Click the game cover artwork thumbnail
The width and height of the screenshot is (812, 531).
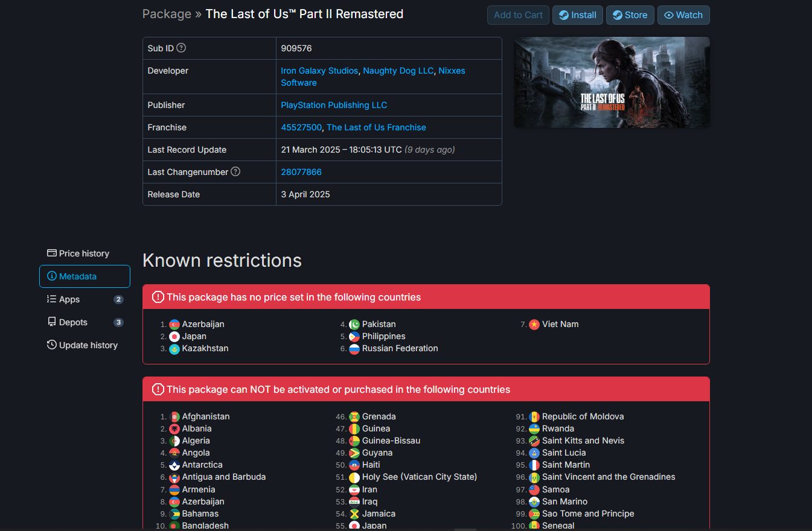(612, 82)
